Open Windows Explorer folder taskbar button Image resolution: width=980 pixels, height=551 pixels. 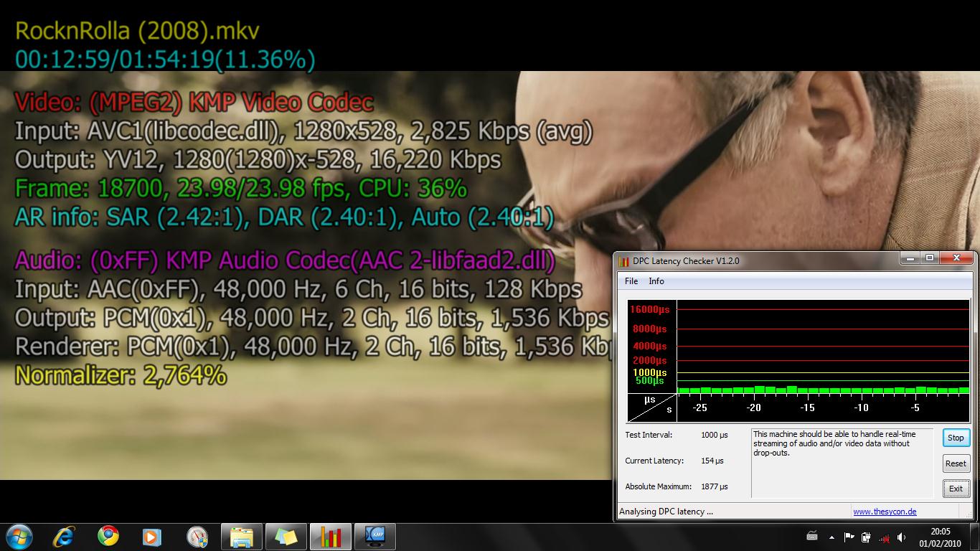point(241,537)
